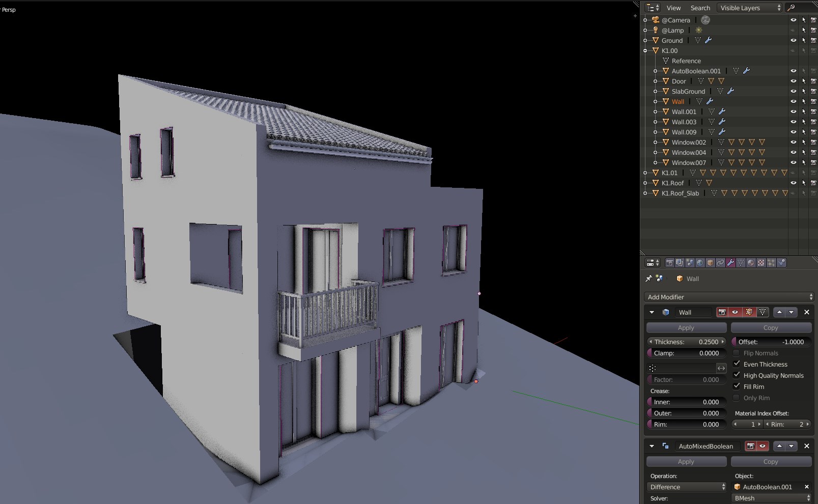This screenshot has height=504, width=818.
Task: Open the Modifiers wrench tab
Action: pos(730,263)
